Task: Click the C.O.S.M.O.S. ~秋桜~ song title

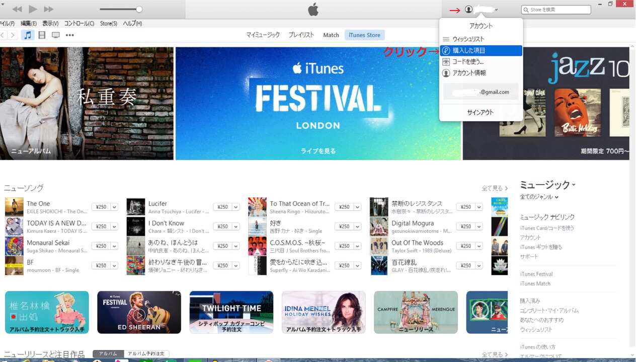Action: pyautogui.click(x=298, y=243)
